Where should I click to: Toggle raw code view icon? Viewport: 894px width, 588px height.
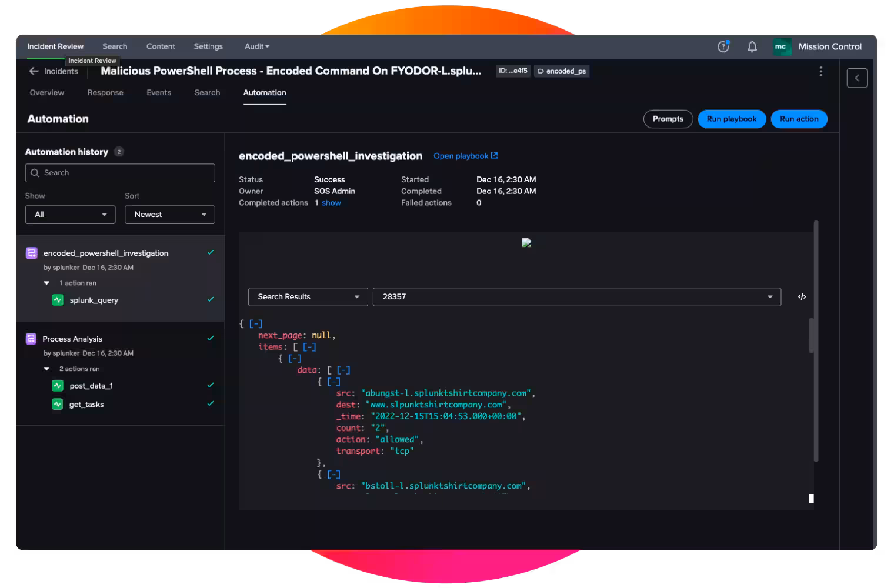[801, 297]
